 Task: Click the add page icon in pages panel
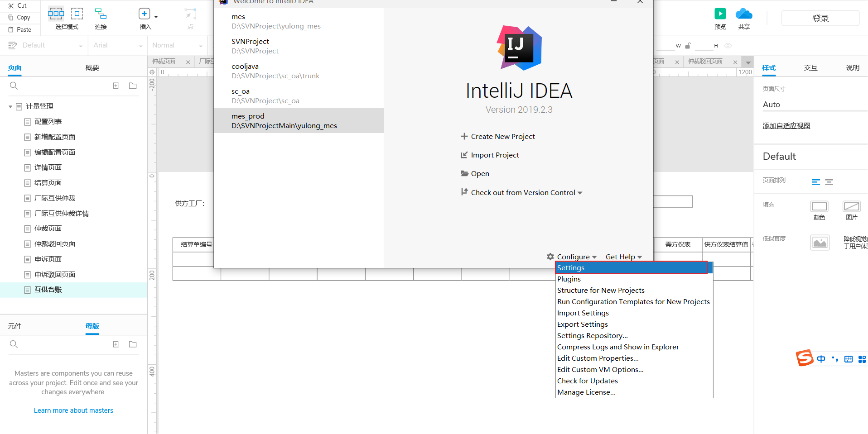[116, 86]
